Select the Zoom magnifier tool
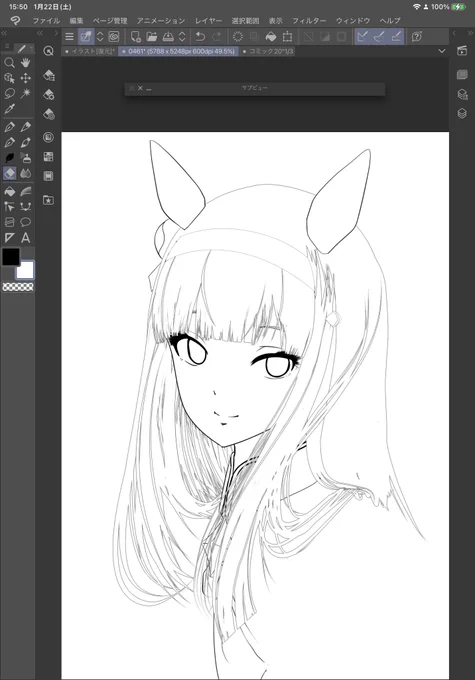 pos(10,63)
